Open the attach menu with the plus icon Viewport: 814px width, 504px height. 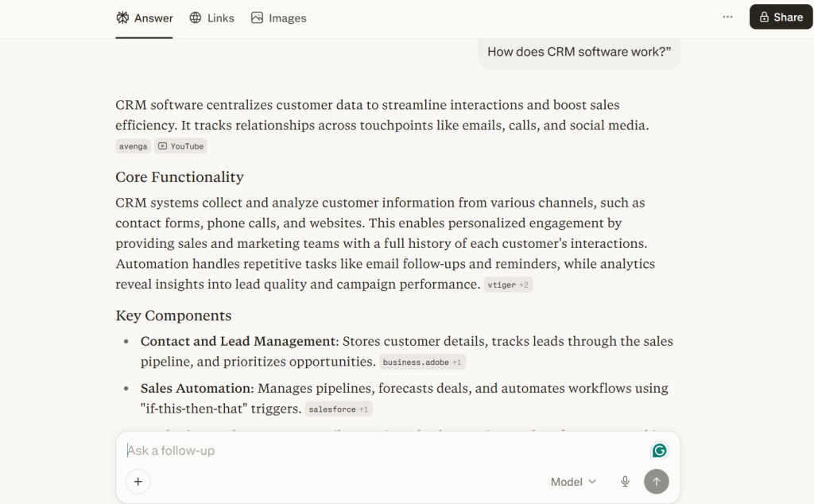click(138, 482)
